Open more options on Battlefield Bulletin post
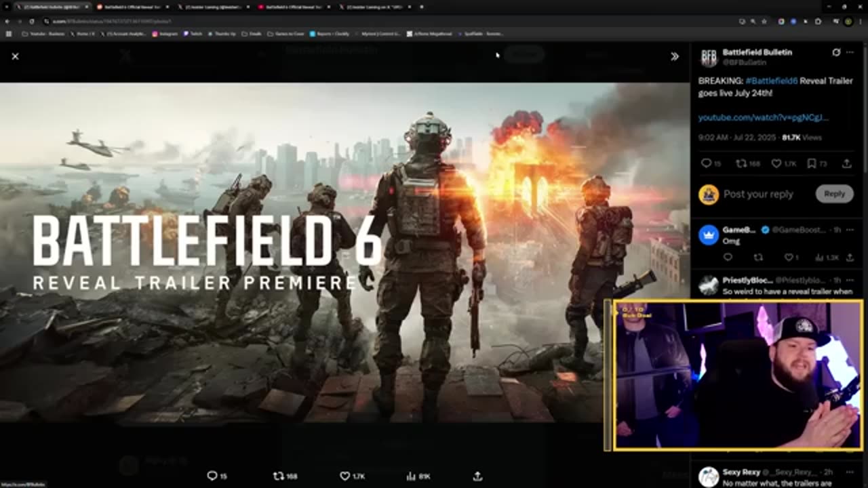The height and width of the screenshot is (488, 868). pyautogui.click(x=851, y=52)
